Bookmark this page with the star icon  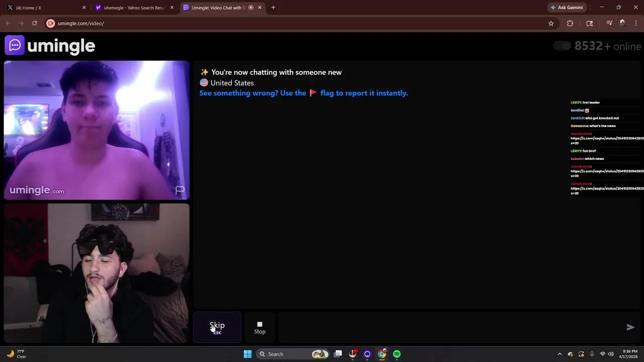[x=551, y=23]
